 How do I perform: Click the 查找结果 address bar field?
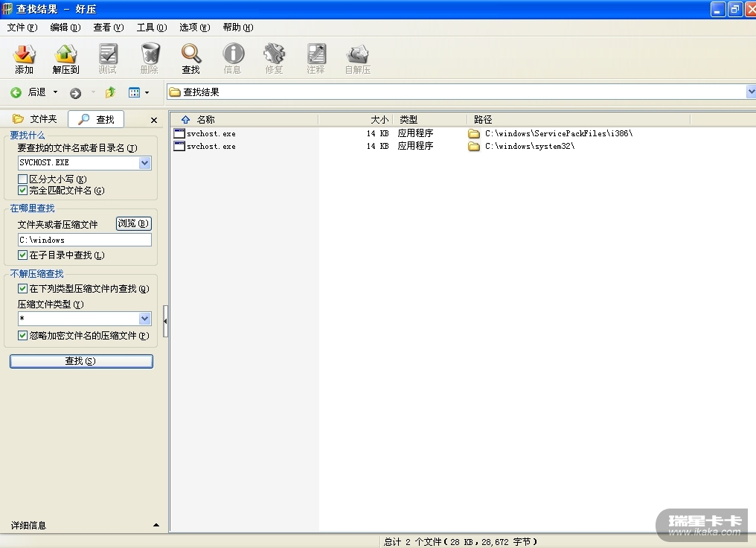(457, 92)
